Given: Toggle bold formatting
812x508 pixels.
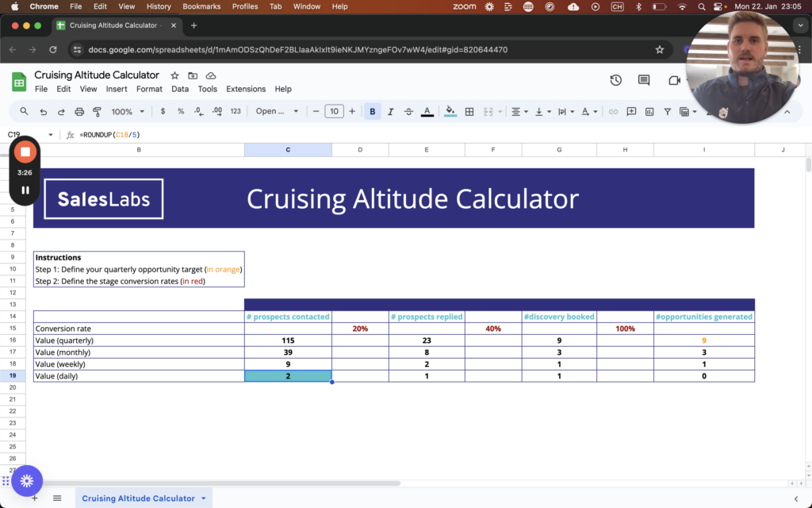Looking at the screenshot, I should [372, 112].
